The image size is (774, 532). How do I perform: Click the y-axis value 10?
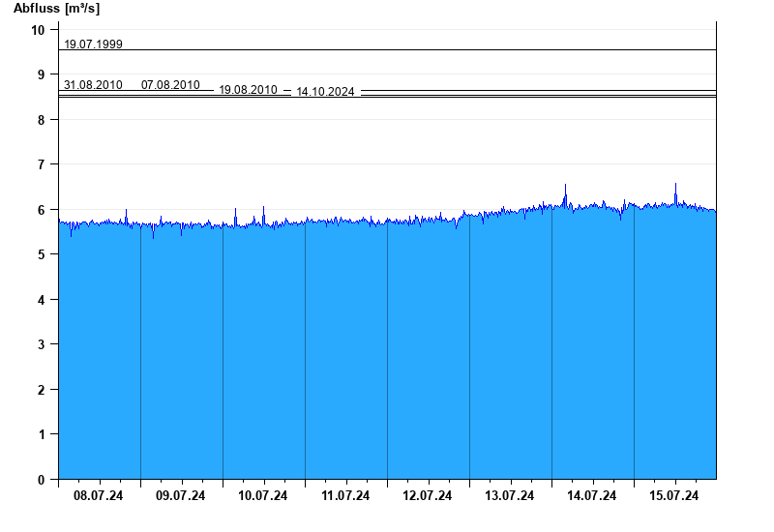pos(38,30)
